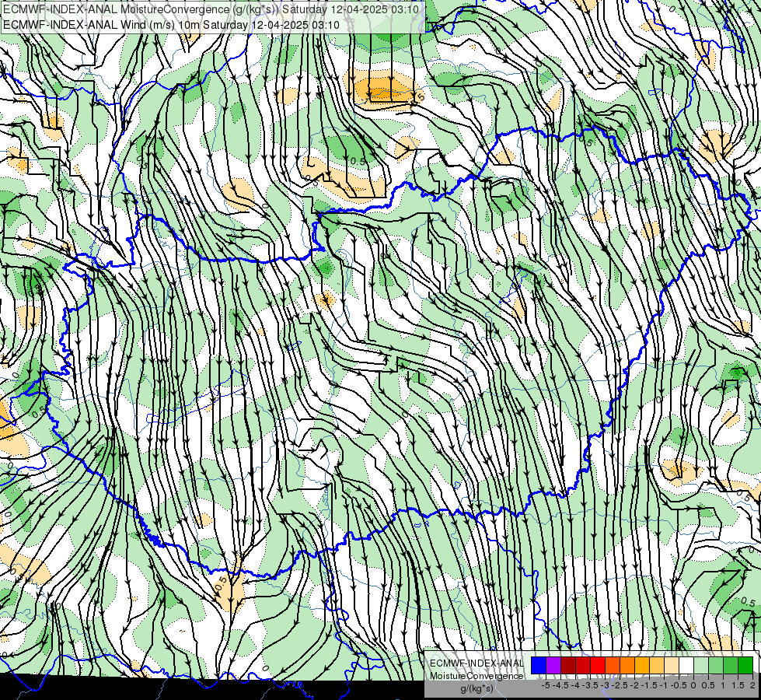Select the orange swatch between -2.5 and -2
This screenshot has height=700, width=761.
tap(627, 666)
